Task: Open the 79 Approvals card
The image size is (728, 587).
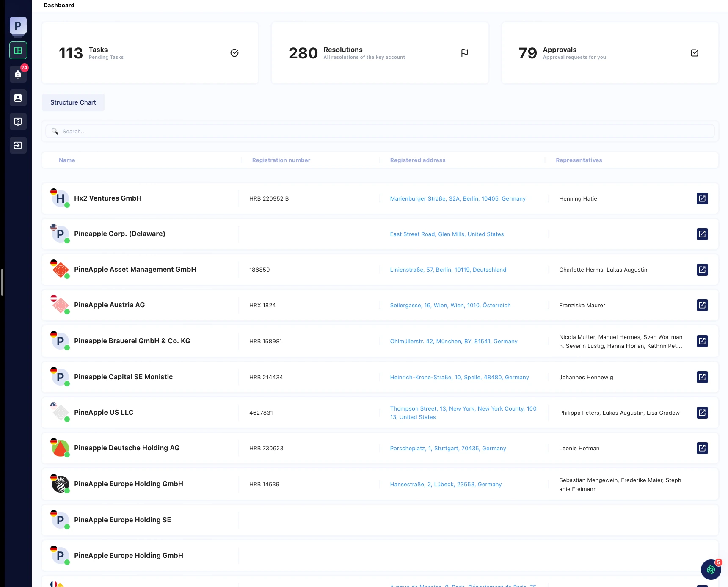Action: coord(610,53)
